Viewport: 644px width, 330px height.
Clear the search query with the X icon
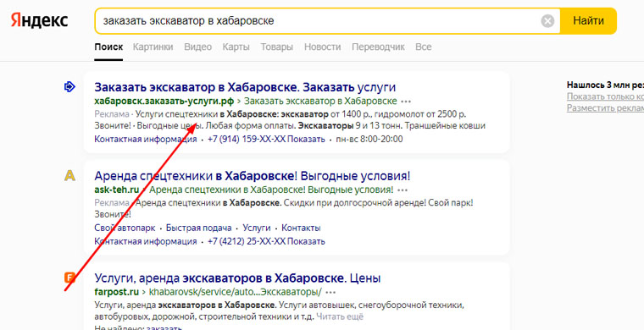547,21
